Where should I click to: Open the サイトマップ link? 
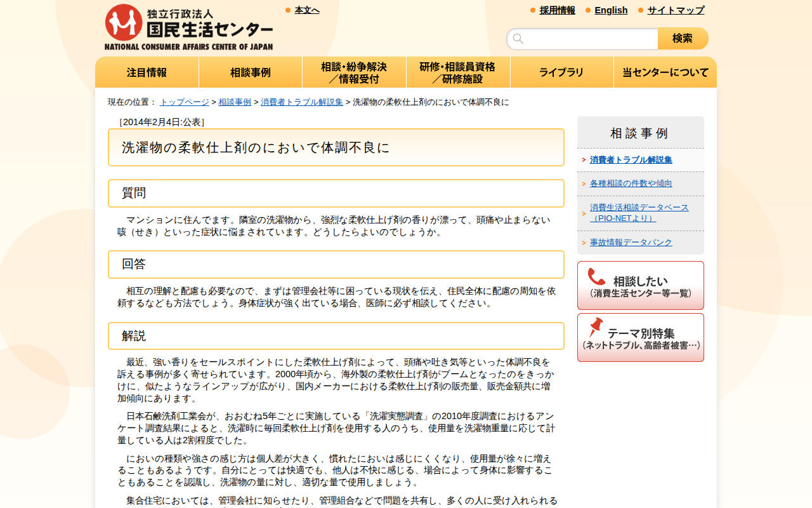(x=676, y=10)
